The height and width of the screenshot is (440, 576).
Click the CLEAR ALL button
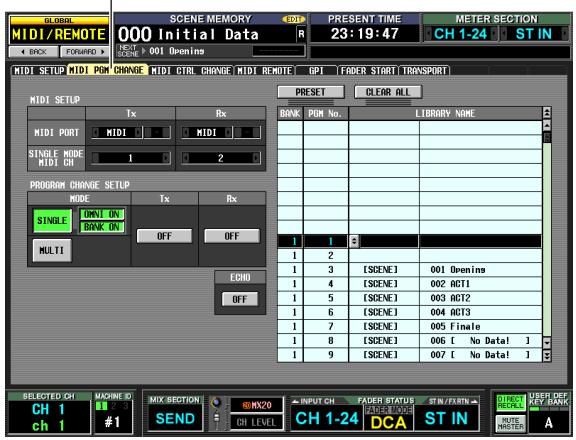(x=388, y=92)
